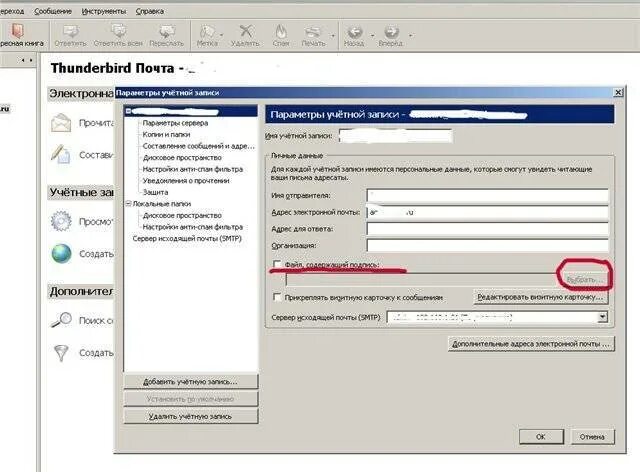Viewport: 640px width, 472px height.
Task: Click the Forward (Переслать) toolbar icon
Action: click(167, 31)
